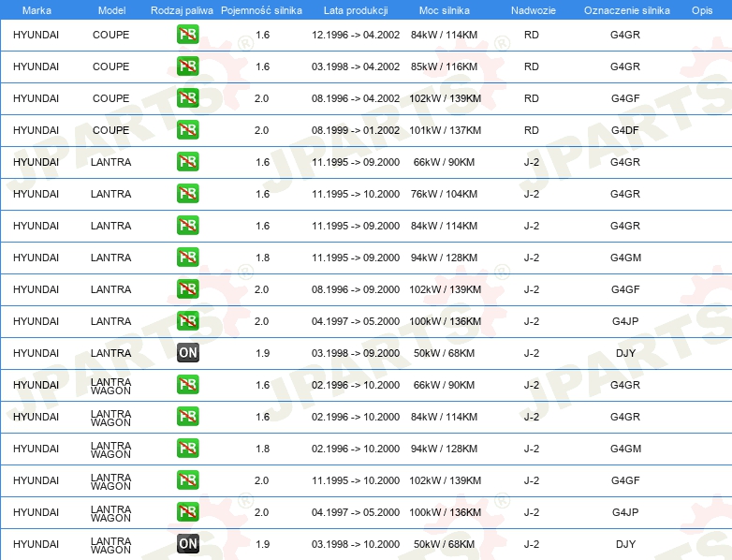
Task: Click the power value 76kW / 104KM
Action: [x=444, y=193]
